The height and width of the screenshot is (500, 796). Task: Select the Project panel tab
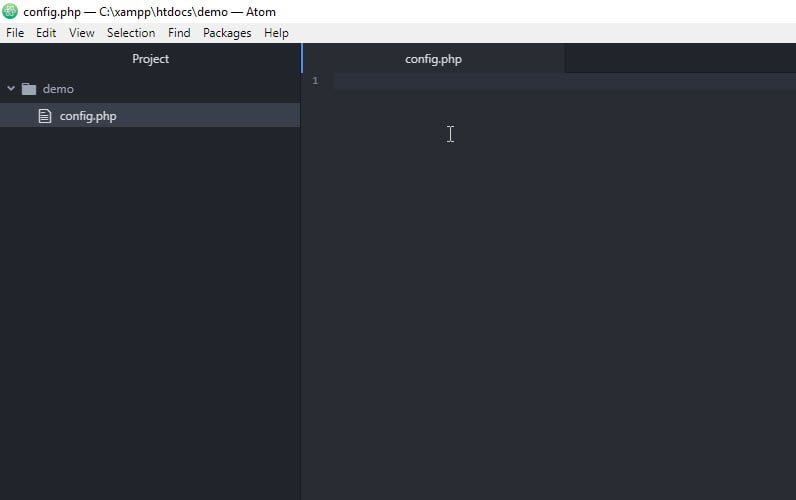(150, 59)
